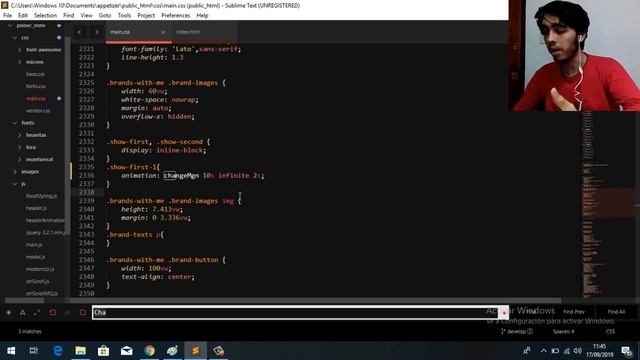
Task: Click Find Prev button
Action: click(574, 312)
